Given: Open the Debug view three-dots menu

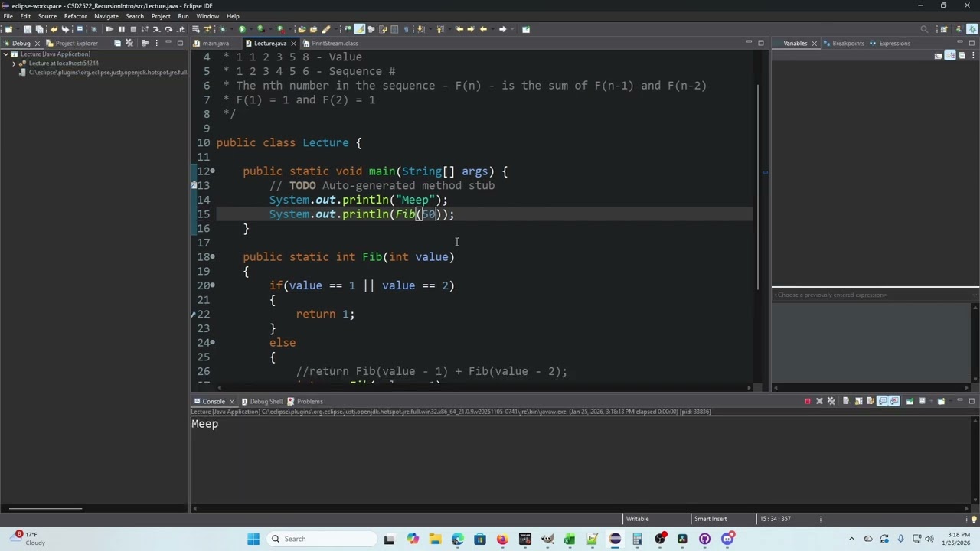Looking at the screenshot, I should coord(156,44).
